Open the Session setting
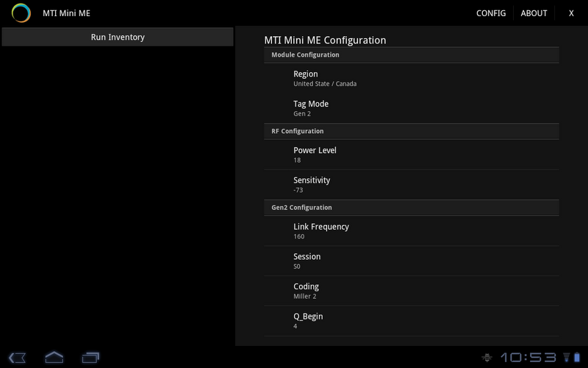This screenshot has height=368, width=588. tap(412, 261)
